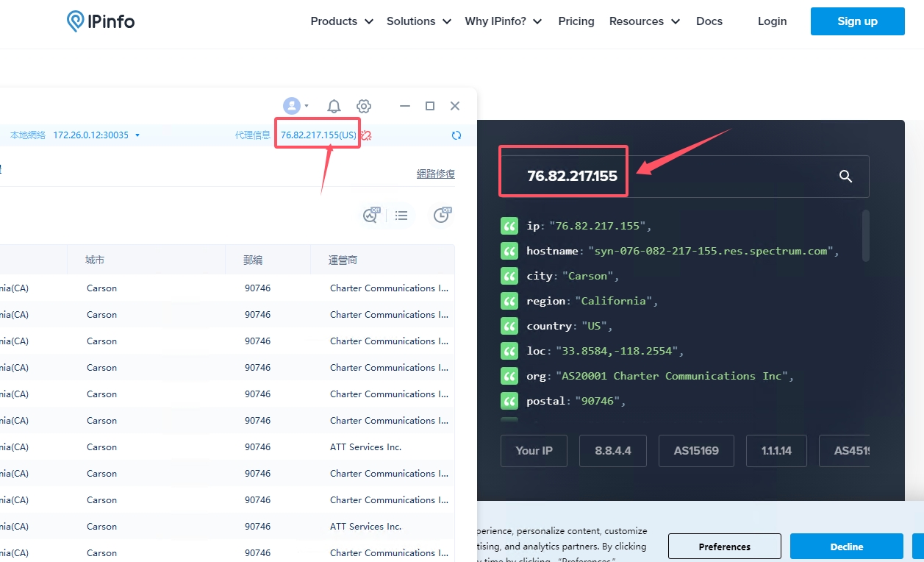Click the Sign up button
Screen dimensions: 924x562
pyautogui.click(x=857, y=21)
